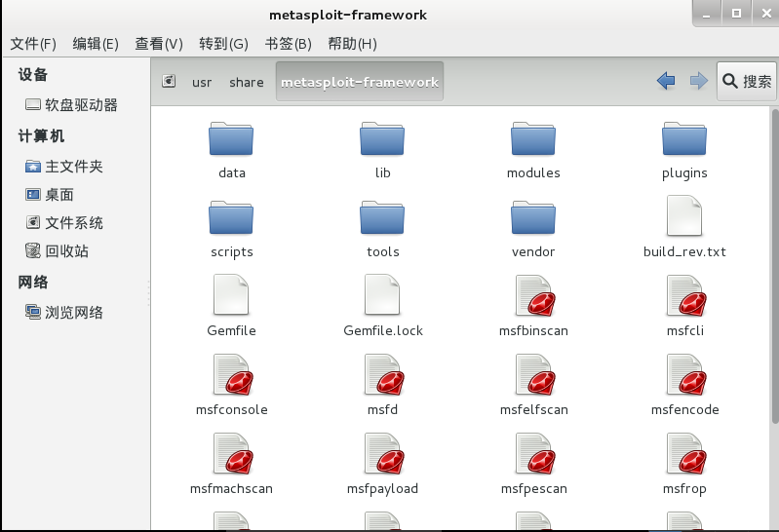Open 主文件夹 in sidebar
Screen dimensions: 779x532
[x=64, y=167]
